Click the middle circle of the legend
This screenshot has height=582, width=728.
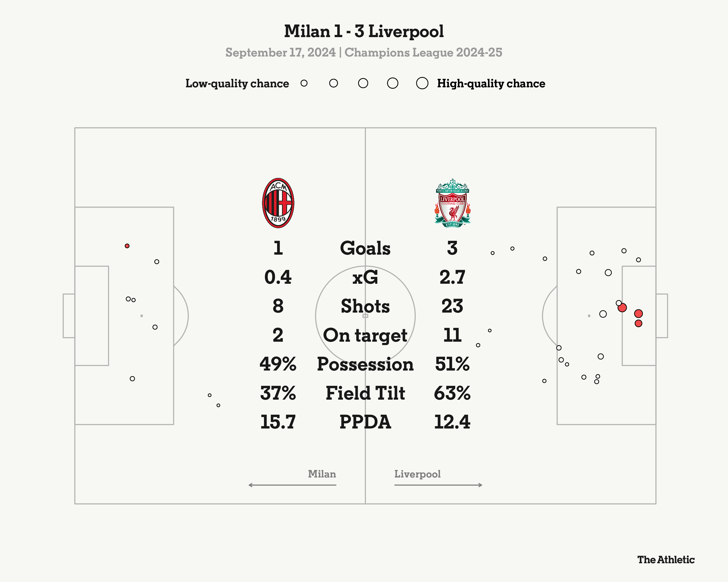pos(363,83)
